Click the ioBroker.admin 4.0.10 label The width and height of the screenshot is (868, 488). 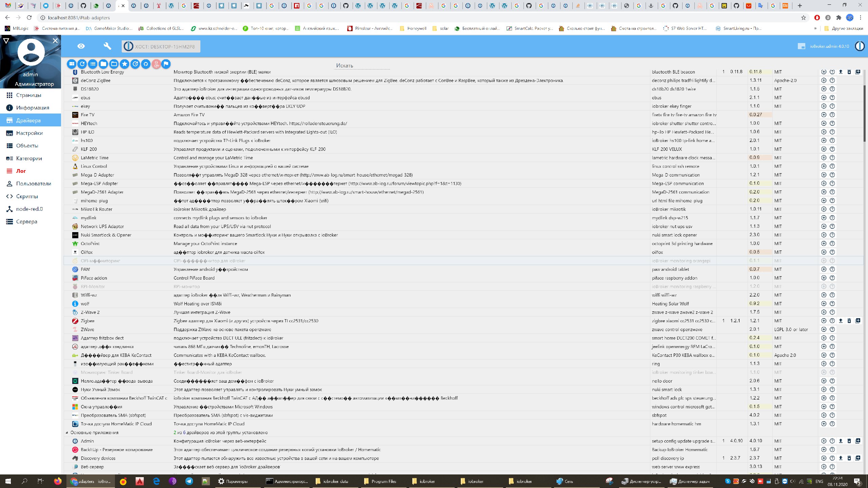point(829,46)
